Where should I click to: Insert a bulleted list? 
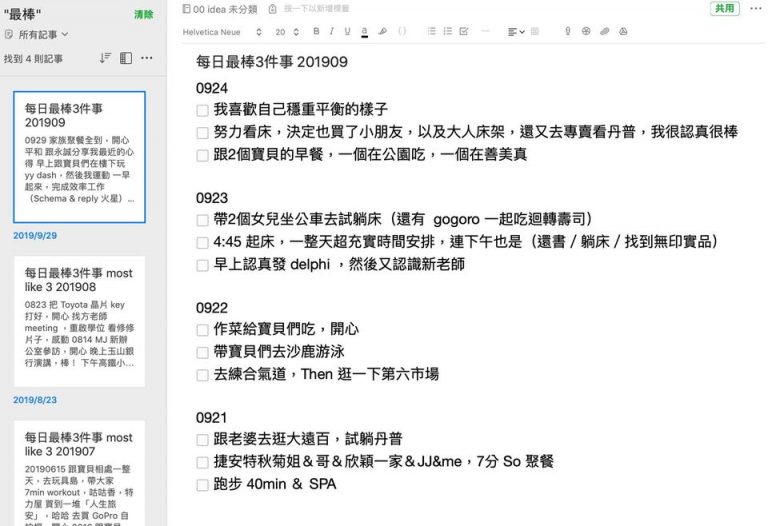[432, 31]
